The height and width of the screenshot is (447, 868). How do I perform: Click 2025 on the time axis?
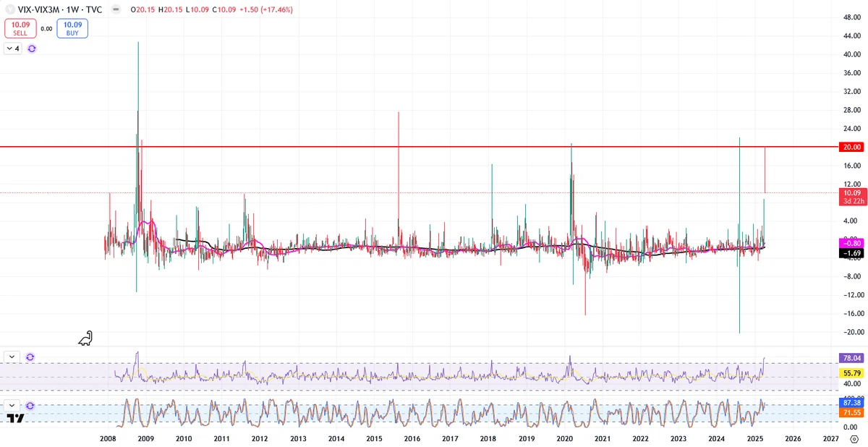(755, 439)
